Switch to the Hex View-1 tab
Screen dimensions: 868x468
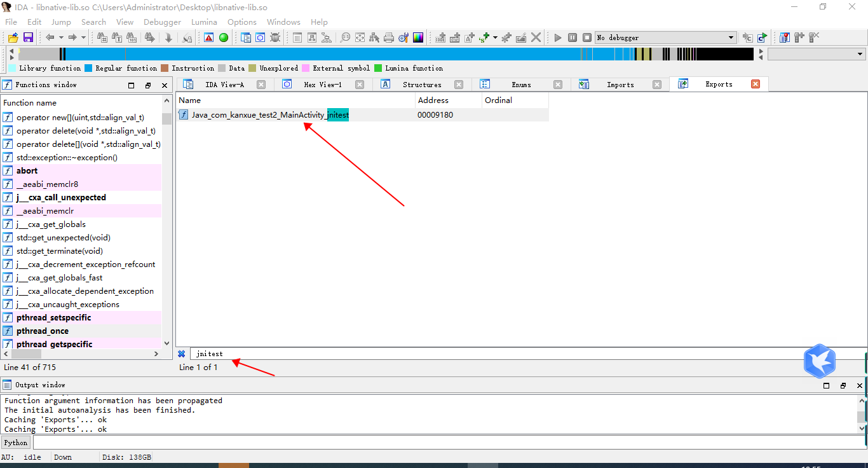click(x=323, y=85)
